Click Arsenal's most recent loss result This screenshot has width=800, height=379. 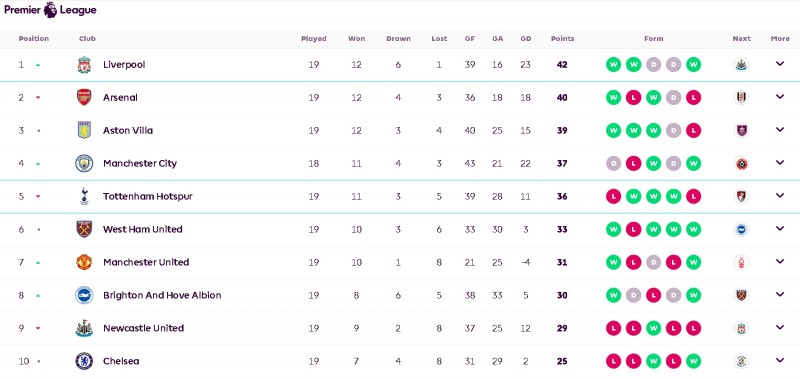(x=693, y=97)
